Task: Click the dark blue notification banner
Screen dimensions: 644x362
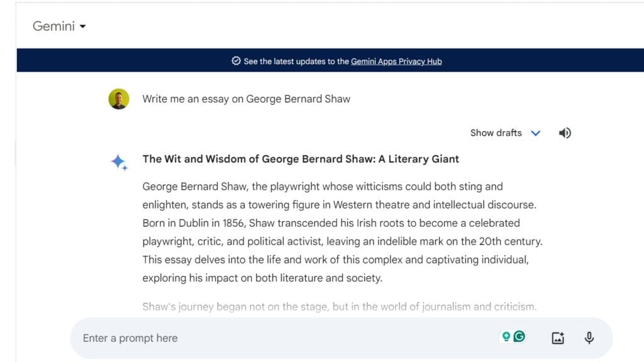Action: click(x=330, y=60)
